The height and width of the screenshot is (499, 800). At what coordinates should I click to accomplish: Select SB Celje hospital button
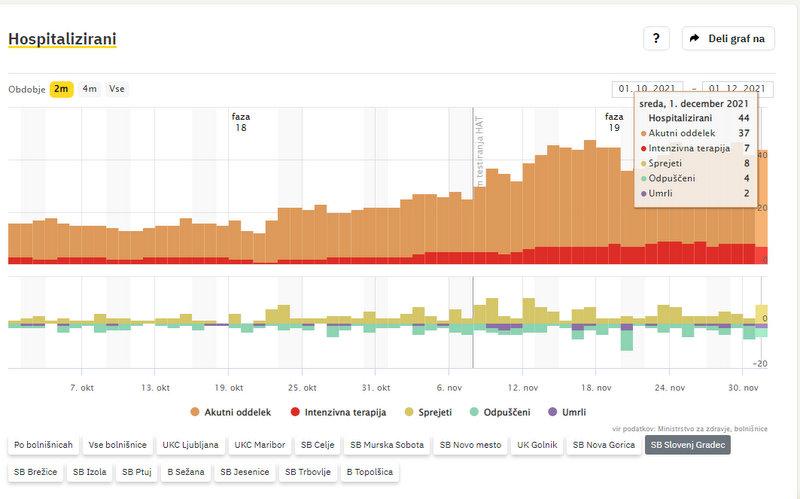tap(319, 445)
